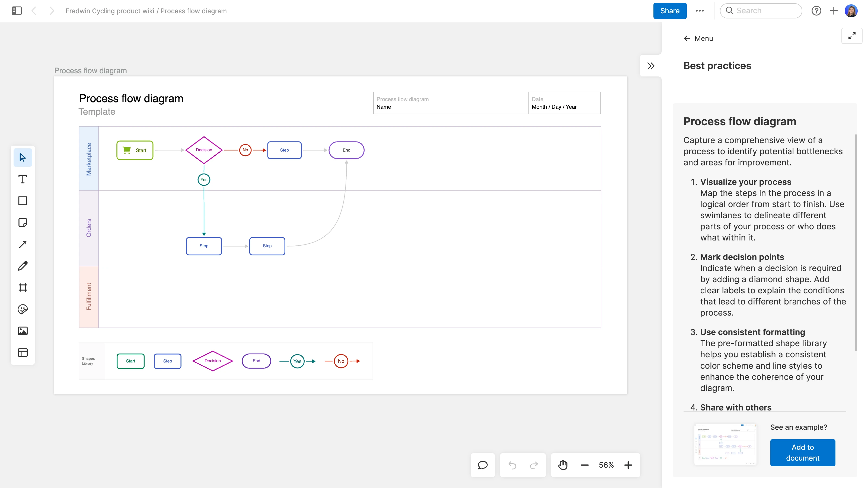Expand the board to fullscreen
The width and height of the screenshot is (868, 488).
click(852, 36)
